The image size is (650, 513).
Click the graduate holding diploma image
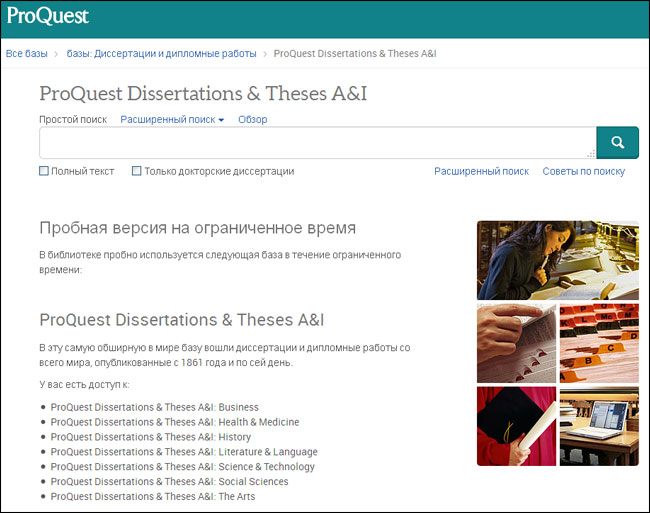click(x=515, y=426)
